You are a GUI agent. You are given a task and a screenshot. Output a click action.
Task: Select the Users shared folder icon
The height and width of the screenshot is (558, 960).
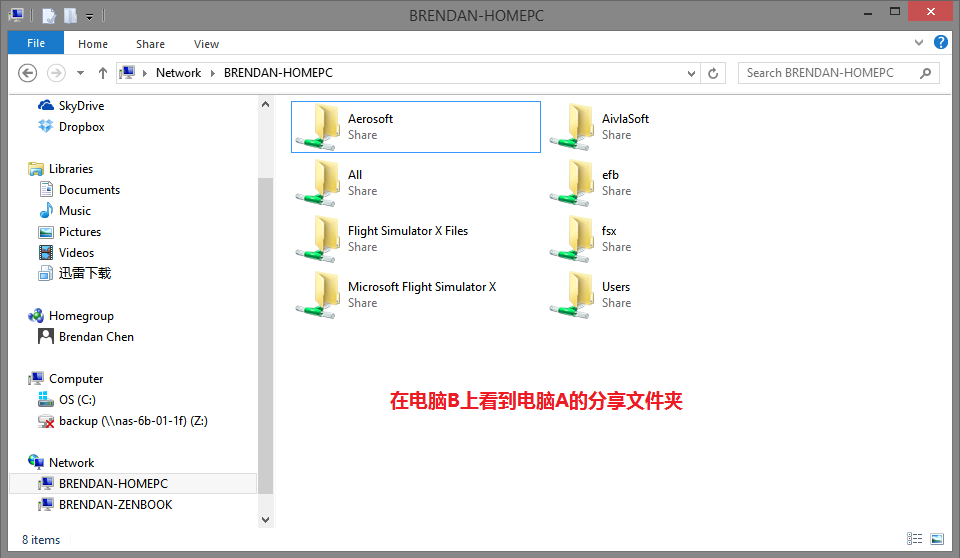tap(572, 295)
